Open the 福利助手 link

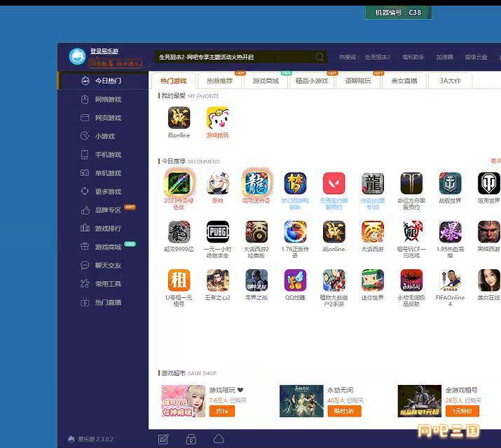click(413, 57)
